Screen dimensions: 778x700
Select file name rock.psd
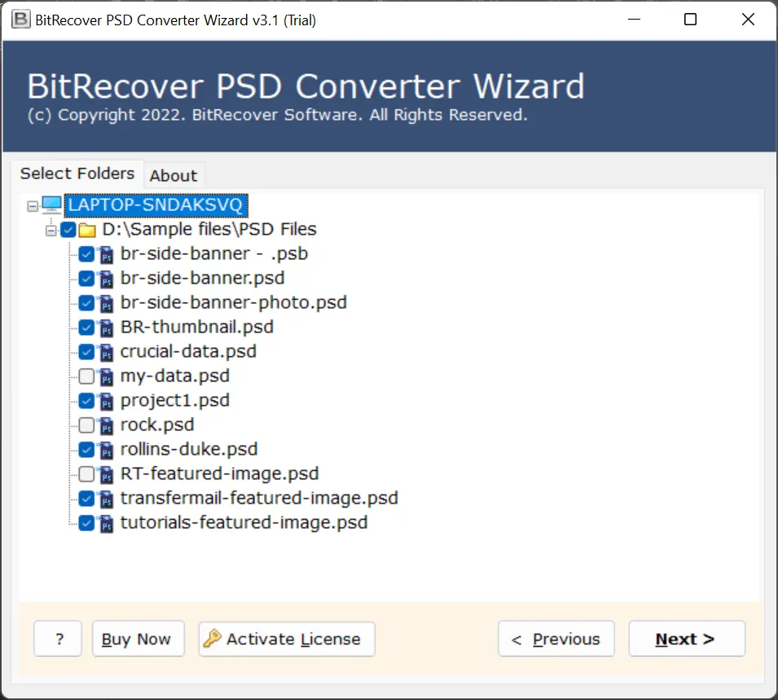click(x=157, y=425)
